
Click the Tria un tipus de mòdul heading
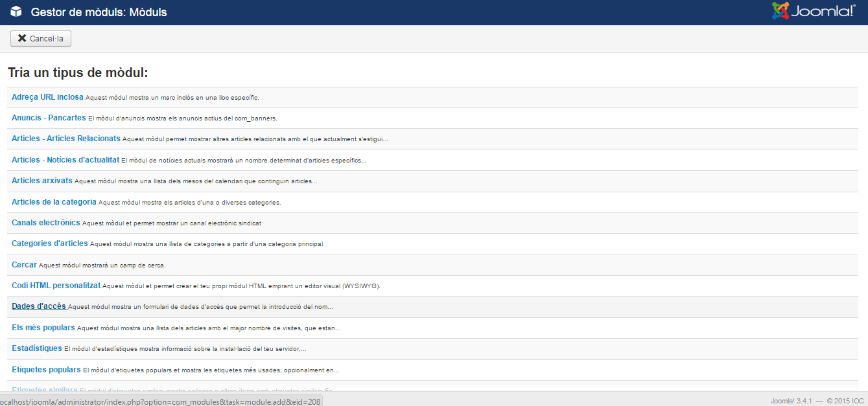click(78, 73)
